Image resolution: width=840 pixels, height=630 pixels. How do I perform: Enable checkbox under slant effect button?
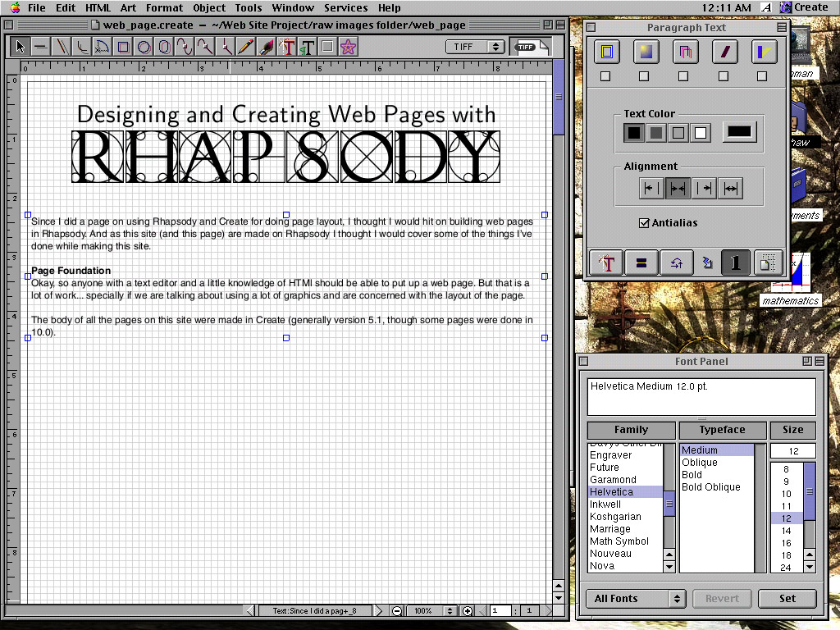click(x=724, y=76)
